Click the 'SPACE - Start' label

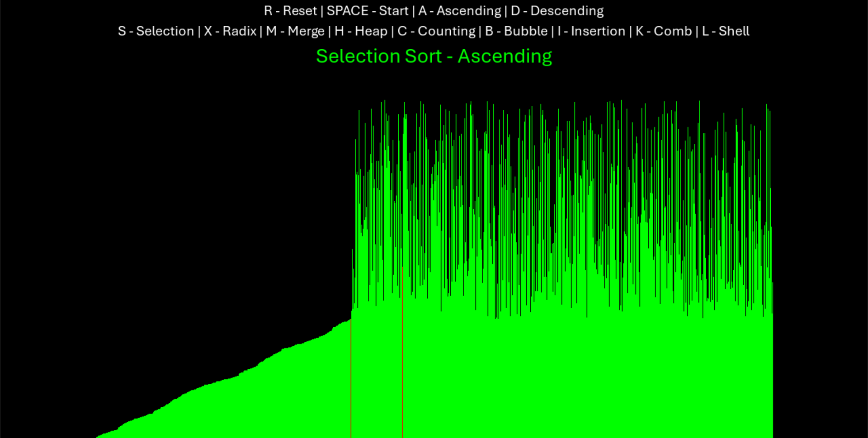pos(368,11)
